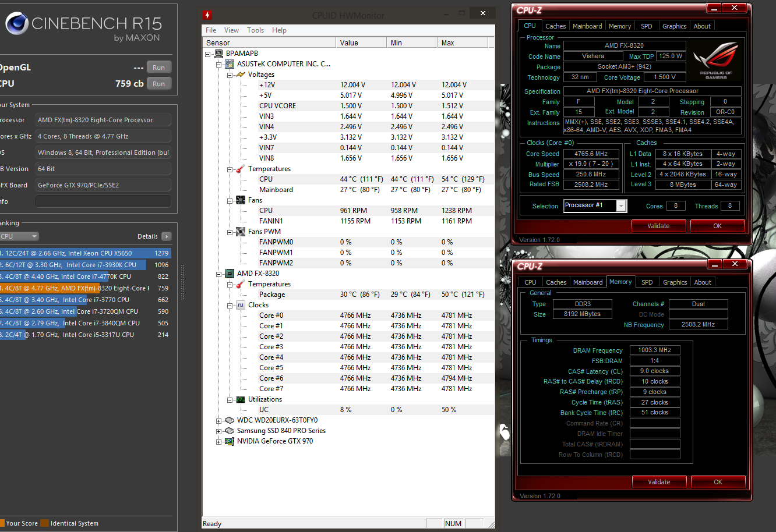
Task: Select the Intel Core i7-4770K ranking entry
Action: pyautogui.click(x=85, y=276)
